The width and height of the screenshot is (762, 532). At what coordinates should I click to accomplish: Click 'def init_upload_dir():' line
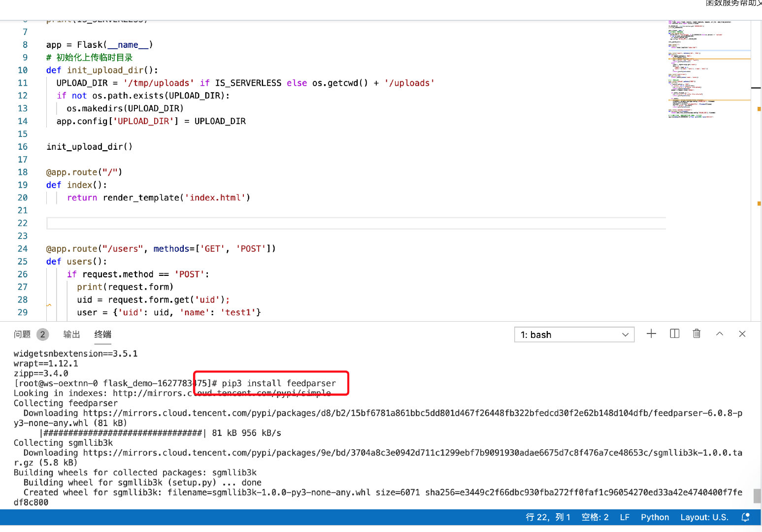click(102, 70)
